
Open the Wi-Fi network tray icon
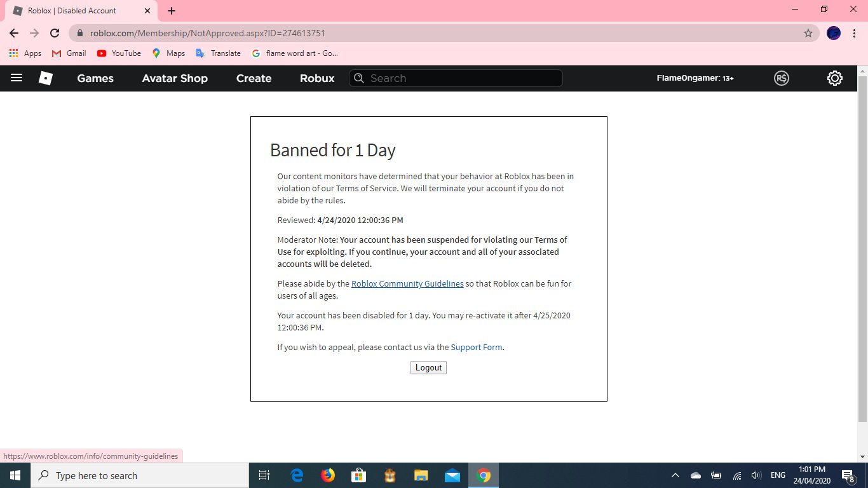[736, 475]
